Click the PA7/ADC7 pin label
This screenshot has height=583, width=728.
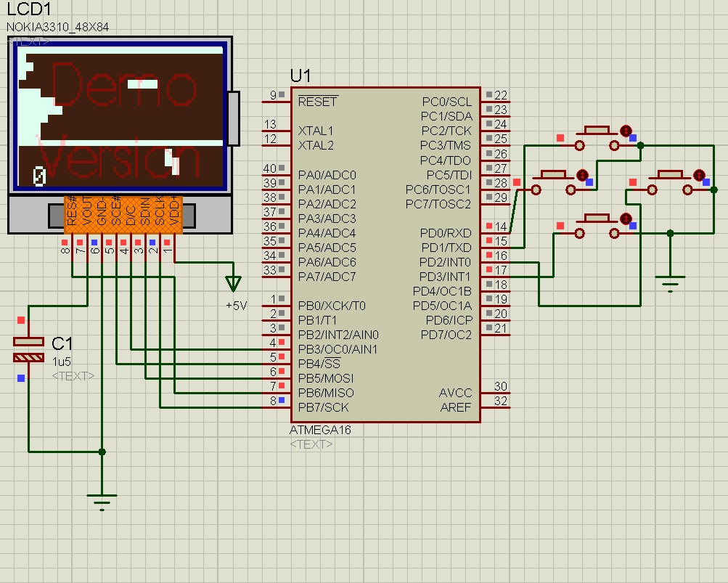pyautogui.click(x=327, y=277)
